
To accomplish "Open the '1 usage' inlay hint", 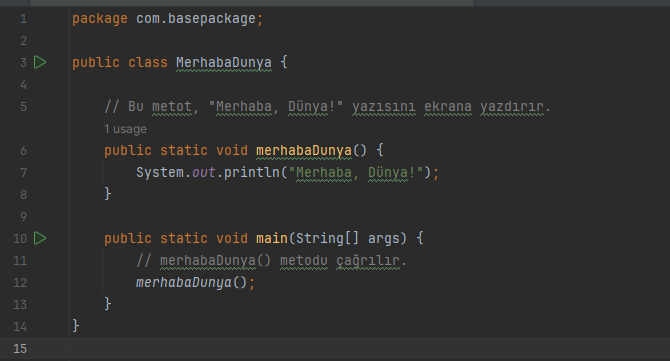I will (125, 129).
